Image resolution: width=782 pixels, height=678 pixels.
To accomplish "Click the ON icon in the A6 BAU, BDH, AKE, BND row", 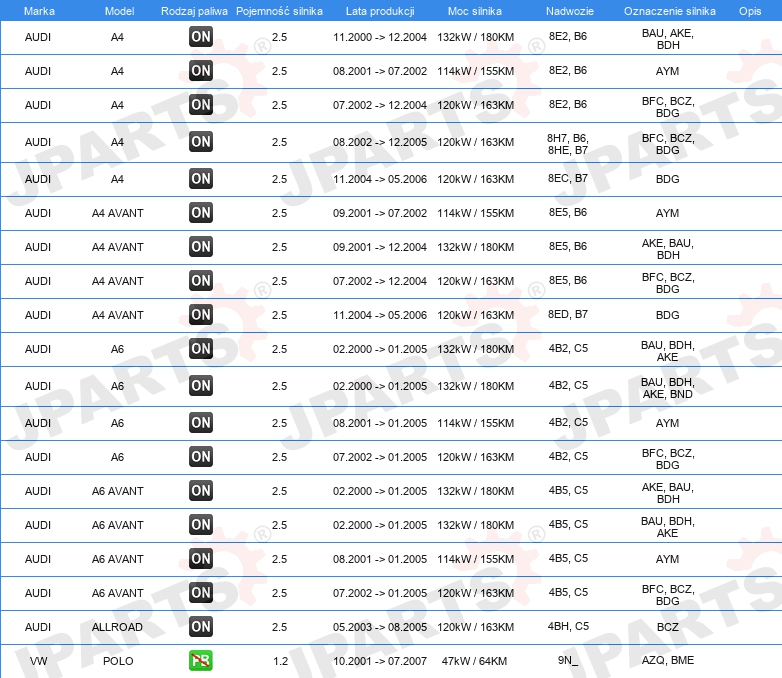I will point(201,385).
